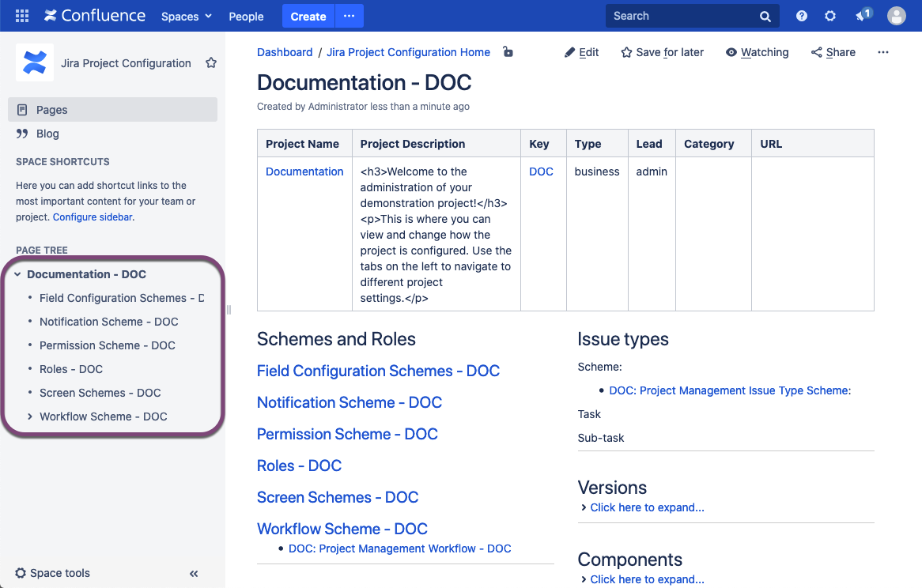This screenshot has height=588, width=922.
Task: Click the Dashboard breadcrumb link
Action: tap(285, 52)
